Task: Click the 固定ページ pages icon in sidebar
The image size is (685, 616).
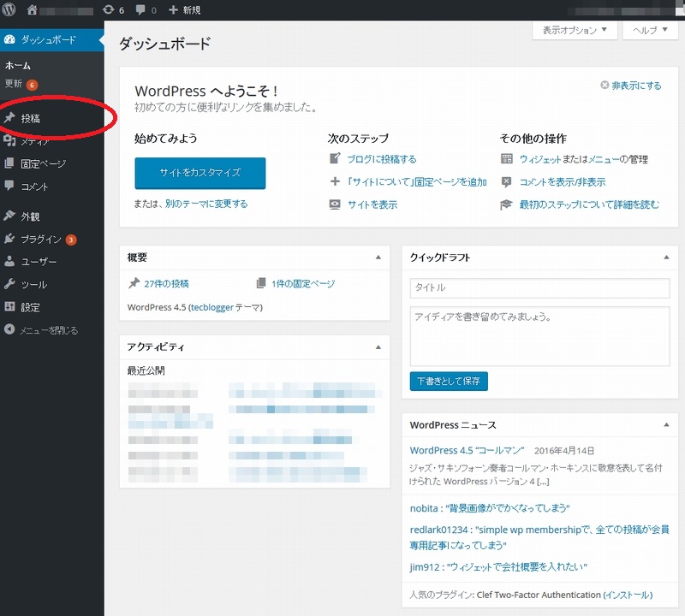Action: [x=9, y=163]
